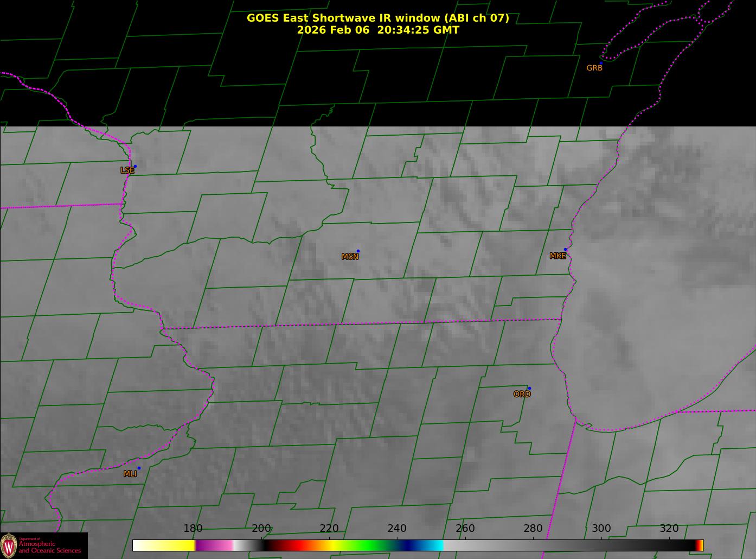Click the 200 value on color scale
The width and height of the screenshot is (756, 559).
[261, 529]
